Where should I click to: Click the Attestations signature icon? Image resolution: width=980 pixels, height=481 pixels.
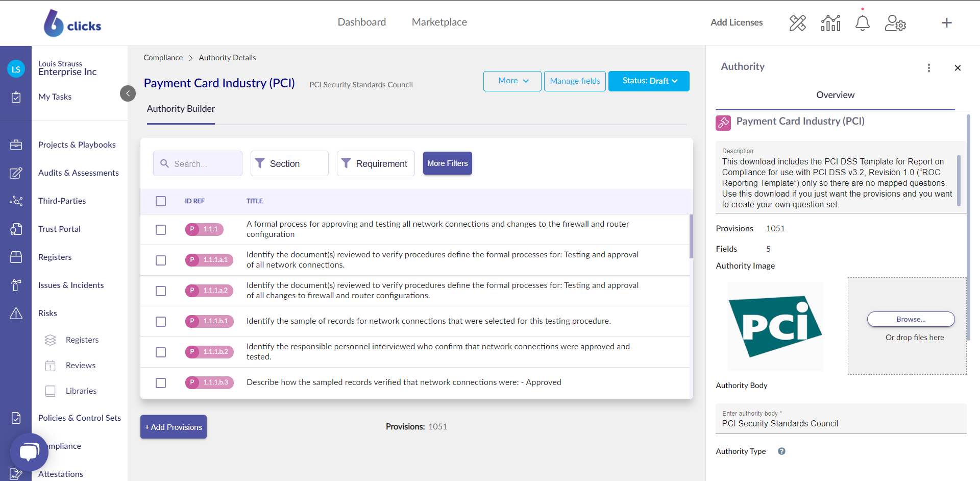coord(16,474)
